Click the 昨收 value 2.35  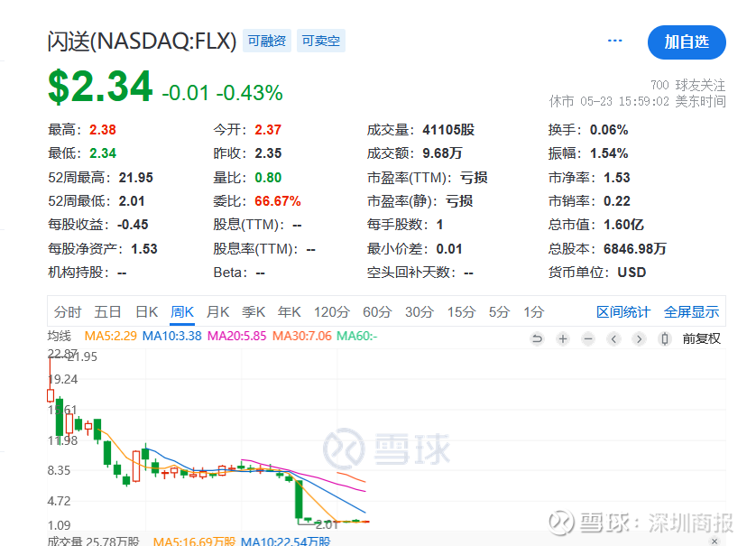click(268, 153)
